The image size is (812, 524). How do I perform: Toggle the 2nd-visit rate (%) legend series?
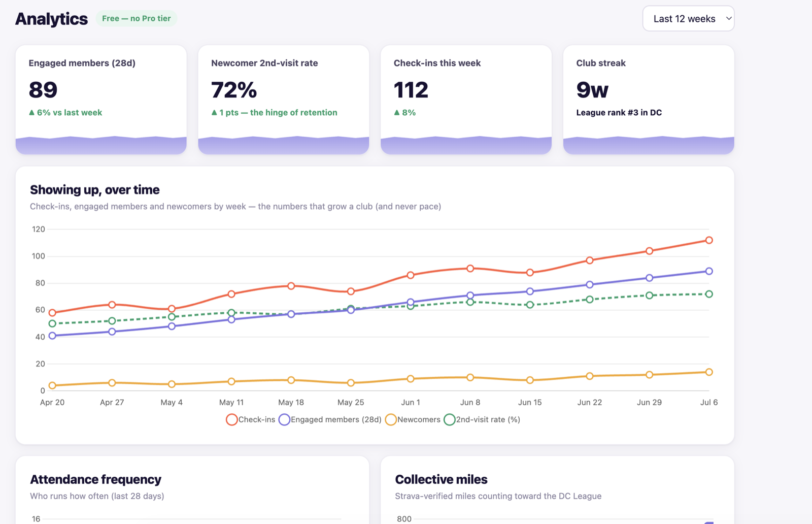[x=482, y=419]
